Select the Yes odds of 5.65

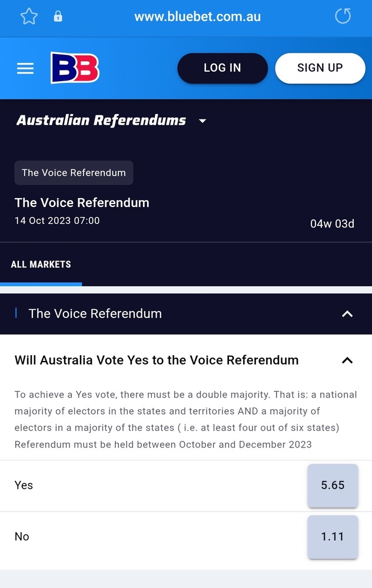pos(333,486)
